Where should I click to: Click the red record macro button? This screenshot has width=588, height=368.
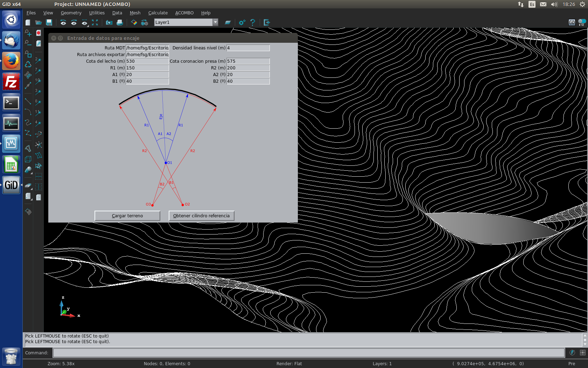tap(38, 33)
